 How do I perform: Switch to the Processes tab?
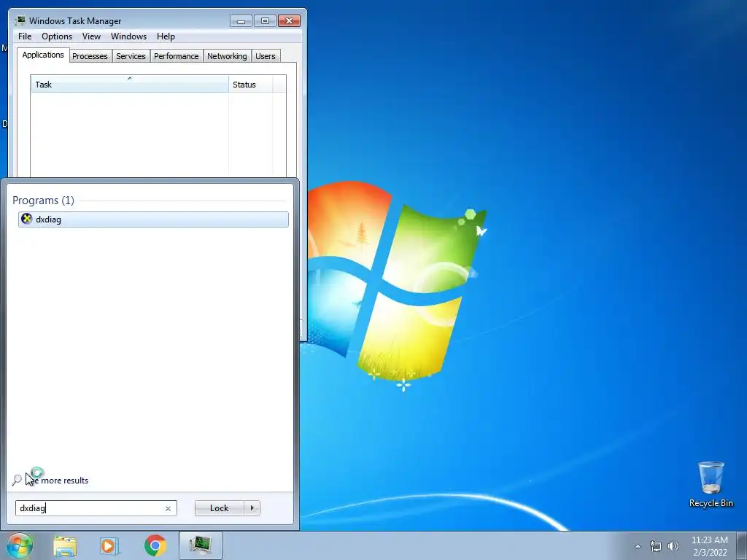pyautogui.click(x=90, y=56)
